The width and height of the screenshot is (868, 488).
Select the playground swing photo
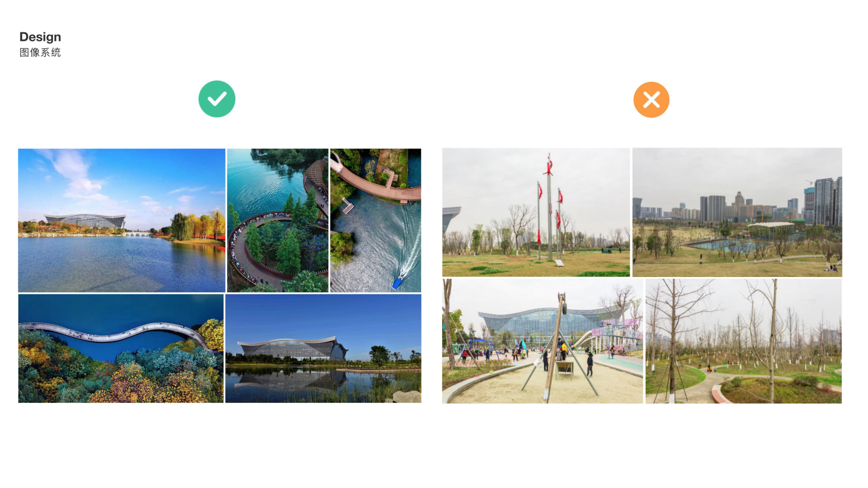coord(542,341)
